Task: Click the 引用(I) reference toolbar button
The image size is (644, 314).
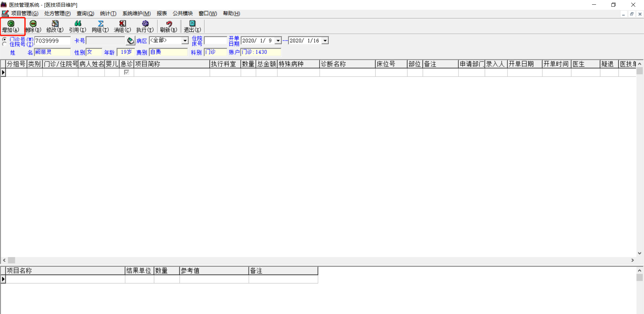Action: pyautogui.click(x=78, y=26)
